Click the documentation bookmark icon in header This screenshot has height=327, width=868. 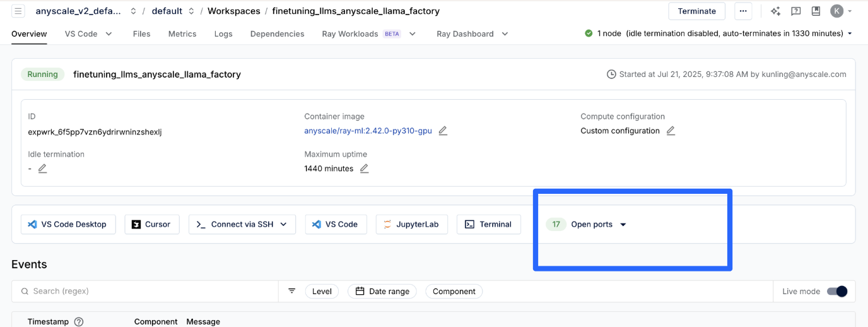pos(816,11)
